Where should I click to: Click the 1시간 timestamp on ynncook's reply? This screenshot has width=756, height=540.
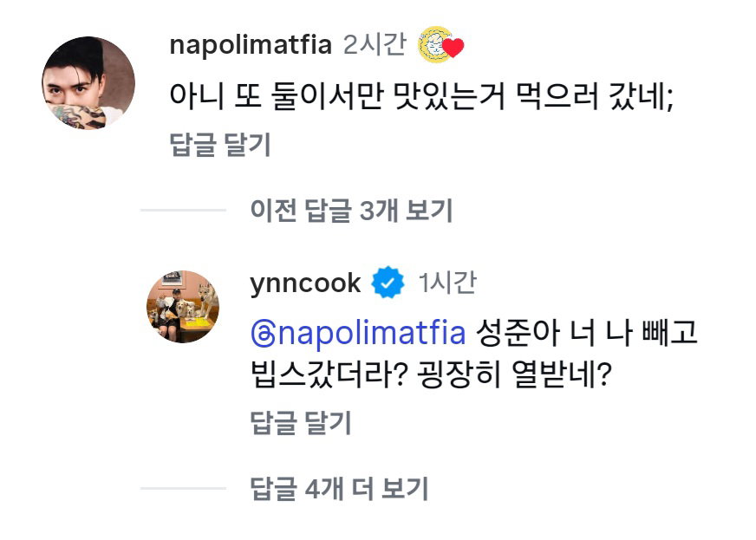(447, 283)
